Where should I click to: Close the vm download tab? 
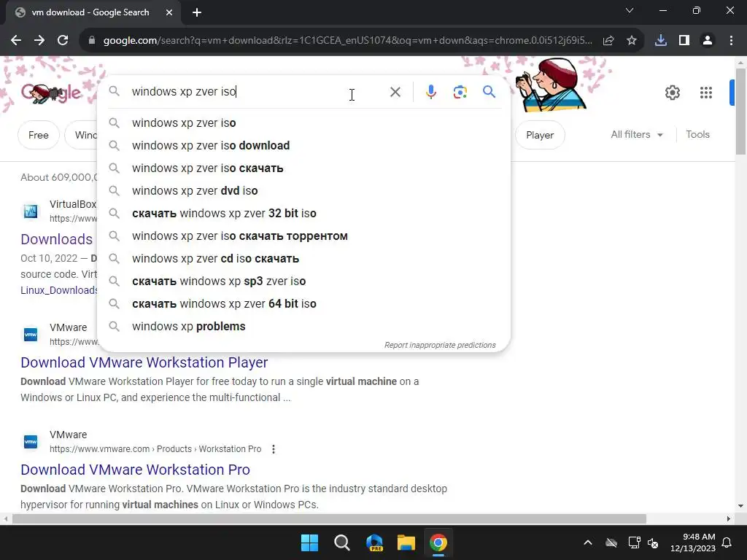pyautogui.click(x=169, y=12)
